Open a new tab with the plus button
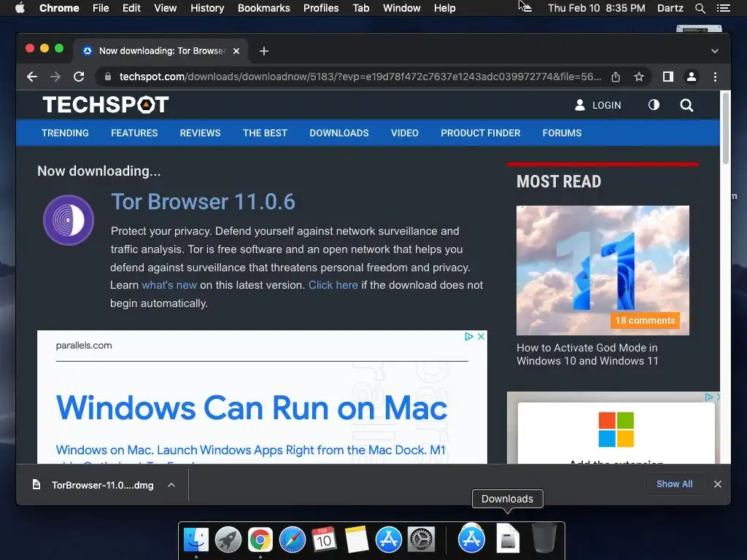 click(264, 51)
